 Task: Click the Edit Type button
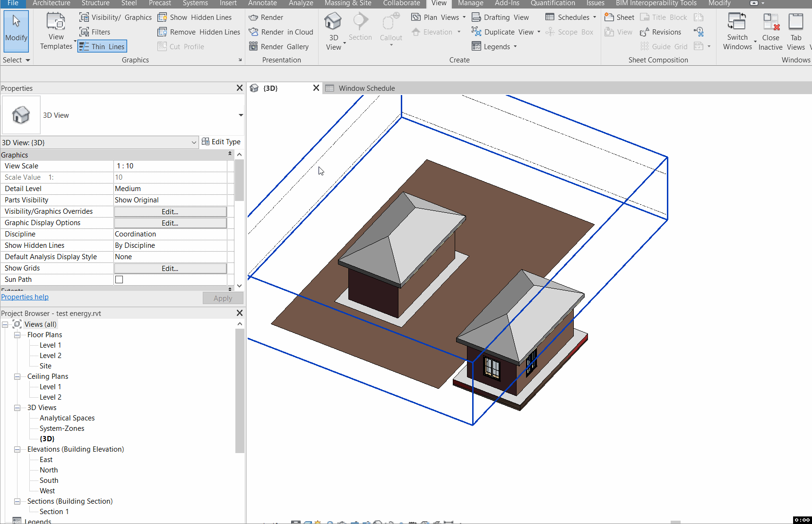(x=221, y=142)
